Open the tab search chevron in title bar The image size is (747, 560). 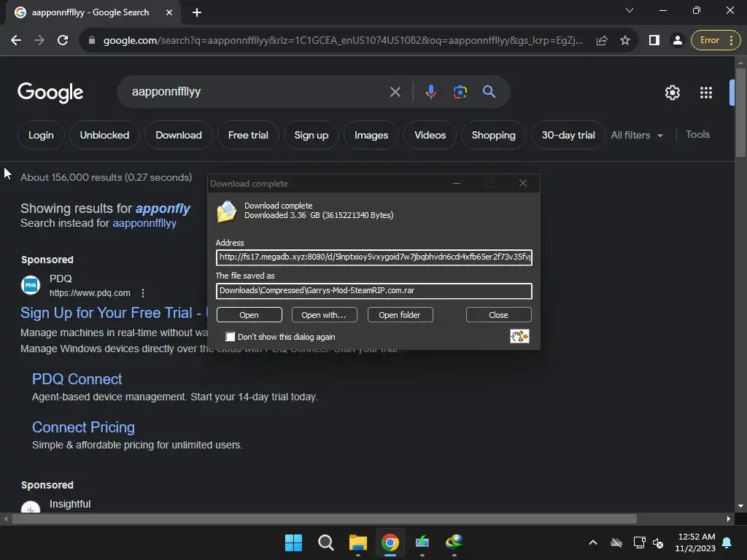pos(630,10)
